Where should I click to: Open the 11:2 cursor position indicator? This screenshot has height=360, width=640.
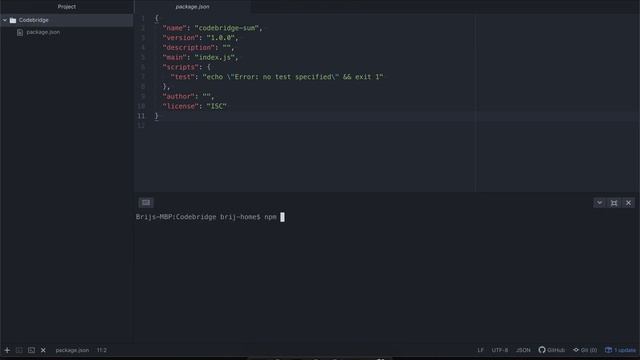tap(102, 350)
